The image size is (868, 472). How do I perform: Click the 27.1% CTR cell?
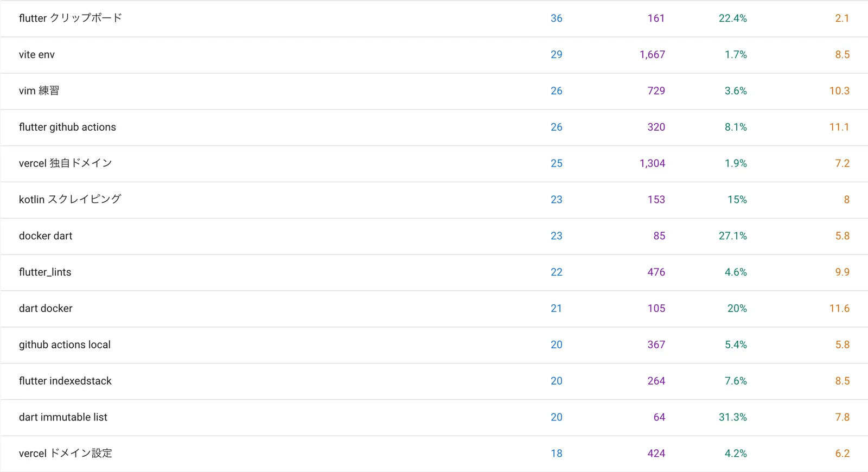click(x=732, y=236)
